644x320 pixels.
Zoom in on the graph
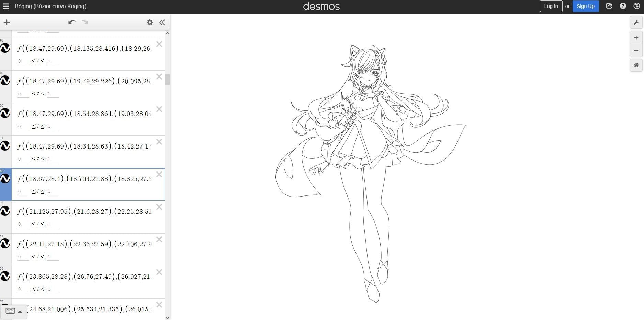pos(636,38)
